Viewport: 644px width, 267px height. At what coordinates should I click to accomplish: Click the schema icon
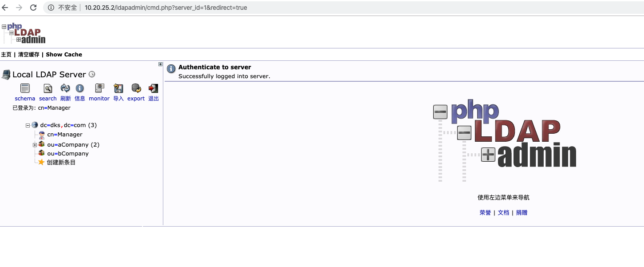click(x=25, y=88)
